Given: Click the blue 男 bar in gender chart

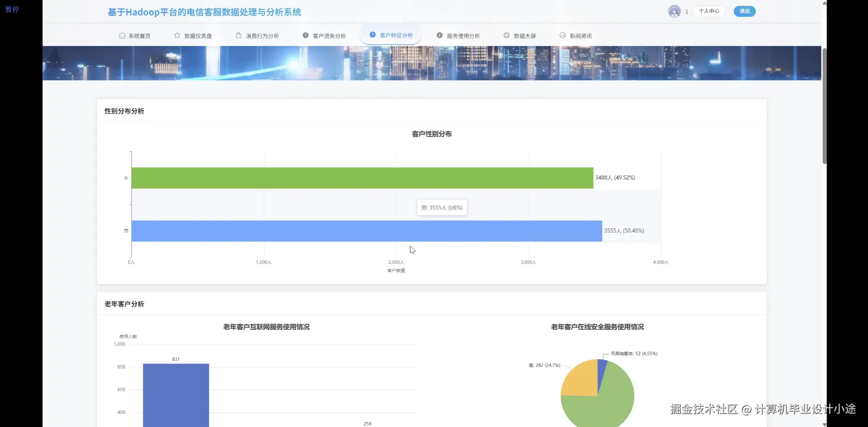Looking at the screenshot, I should (x=367, y=231).
